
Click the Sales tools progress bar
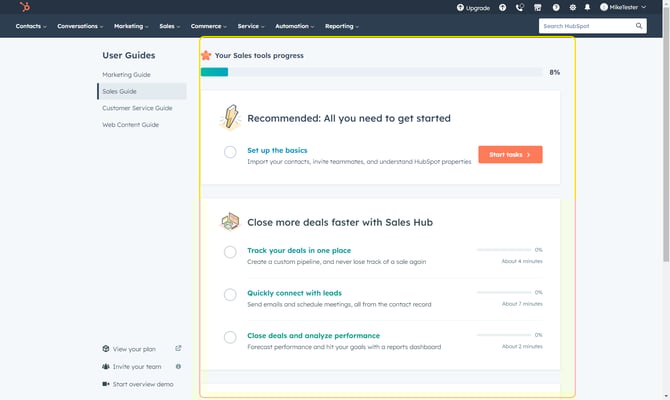tap(372, 72)
